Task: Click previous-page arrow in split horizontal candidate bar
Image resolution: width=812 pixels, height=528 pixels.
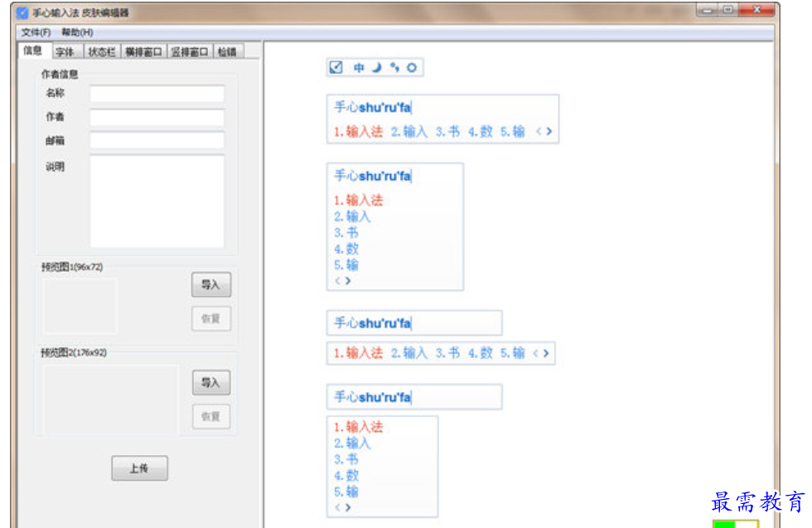Action: (535, 353)
